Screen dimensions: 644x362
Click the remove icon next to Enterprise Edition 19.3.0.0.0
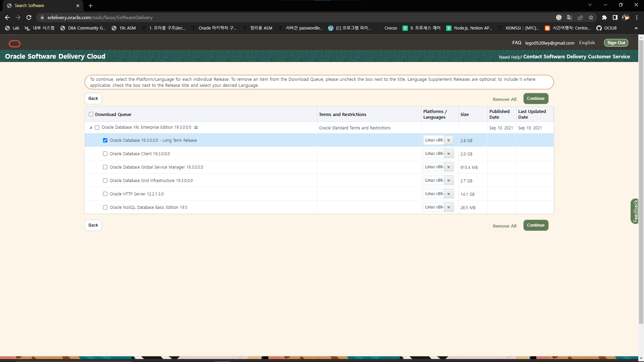tap(196, 127)
